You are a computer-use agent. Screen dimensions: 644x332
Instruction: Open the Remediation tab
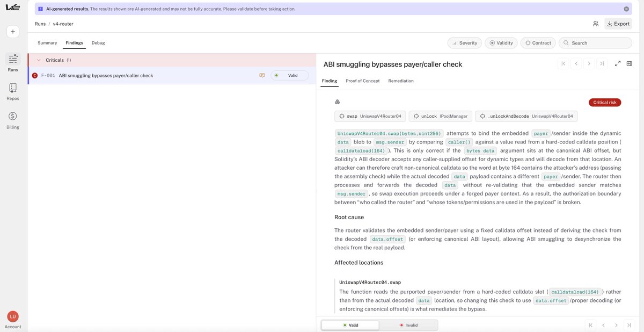coord(401,81)
